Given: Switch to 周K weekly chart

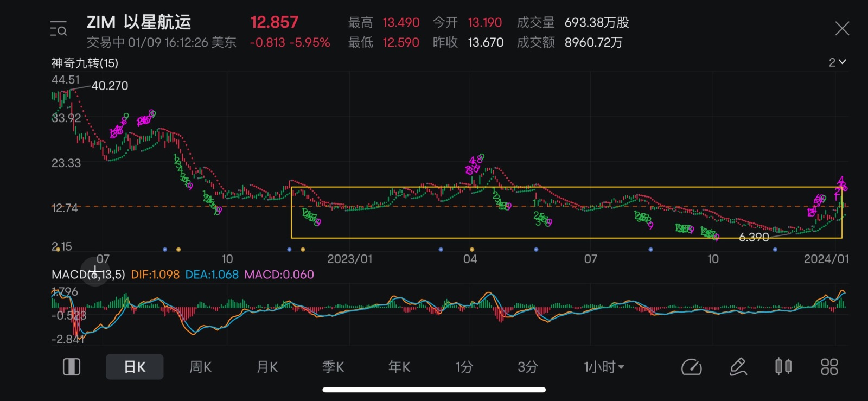Looking at the screenshot, I should 200,367.
